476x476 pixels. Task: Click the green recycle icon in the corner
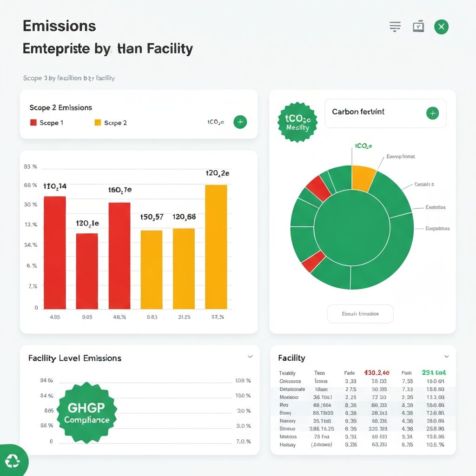coord(13,461)
